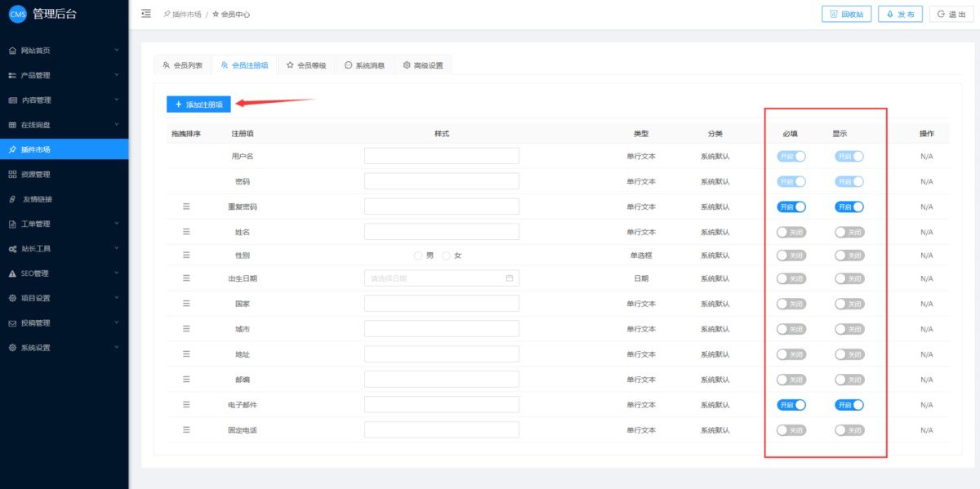Enable 显示 switch for 姓名 row

pyautogui.click(x=849, y=232)
